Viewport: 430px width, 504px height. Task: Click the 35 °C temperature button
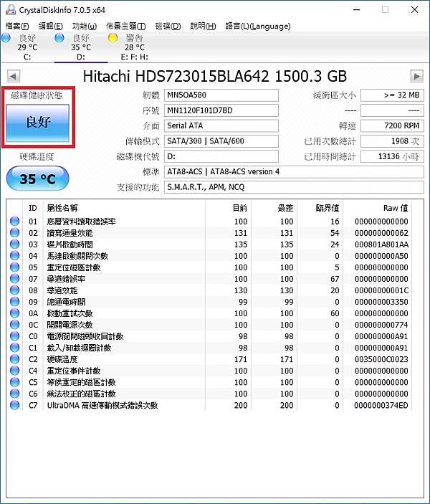37,179
